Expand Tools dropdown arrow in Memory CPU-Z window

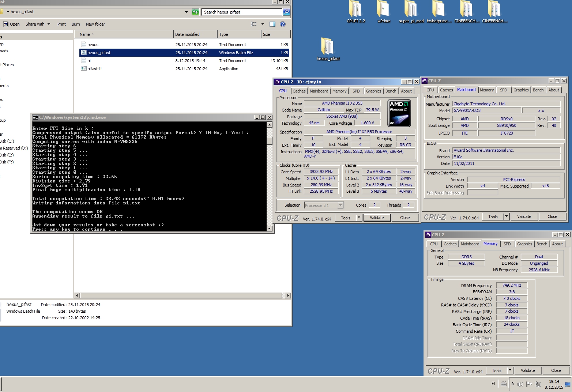tap(510, 370)
